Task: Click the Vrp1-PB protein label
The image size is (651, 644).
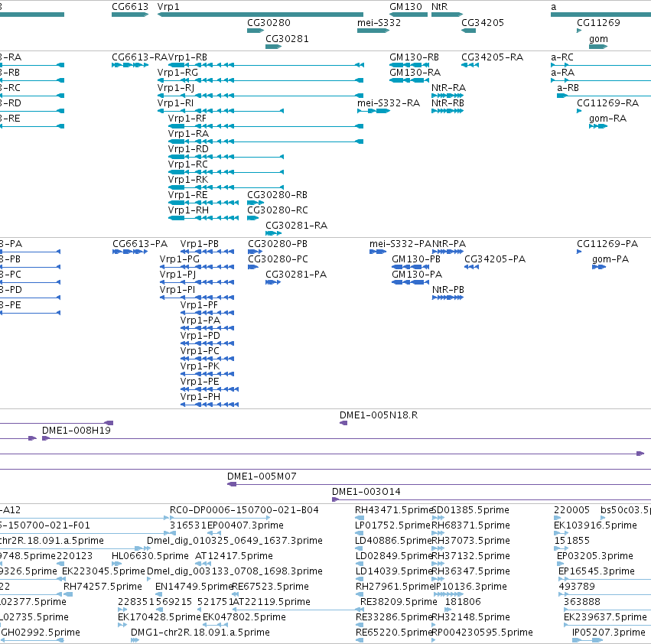Action: (x=200, y=244)
